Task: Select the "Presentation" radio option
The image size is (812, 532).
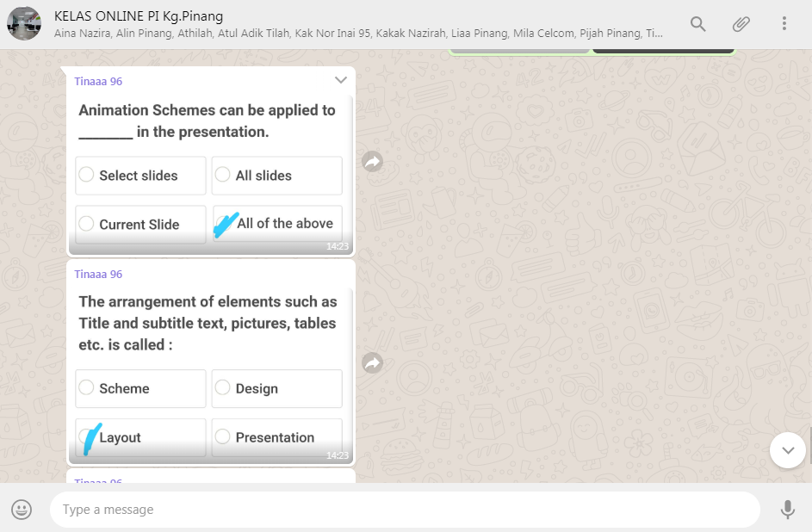Action: pyautogui.click(x=223, y=437)
